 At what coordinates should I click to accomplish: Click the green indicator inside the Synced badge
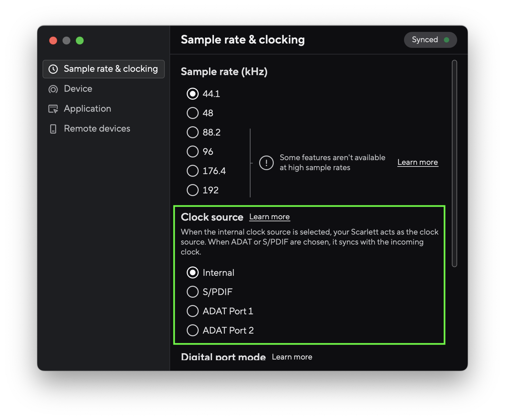pos(447,40)
